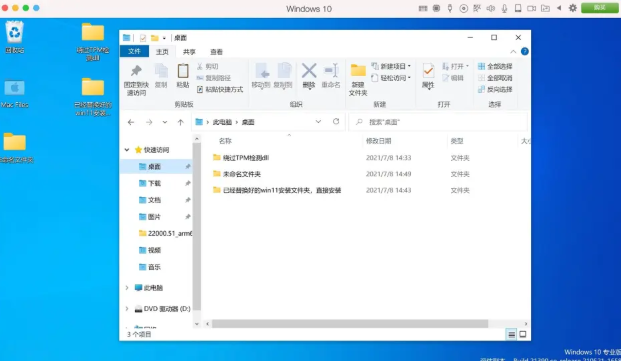The width and height of the screenshot is (621, 361).
Task: Click the Parallels CD/DVD disc icon
Action: (463, 8)
